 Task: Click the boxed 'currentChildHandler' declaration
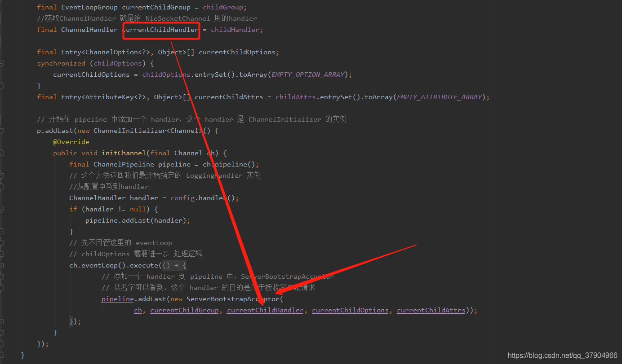tap(160, 30)
